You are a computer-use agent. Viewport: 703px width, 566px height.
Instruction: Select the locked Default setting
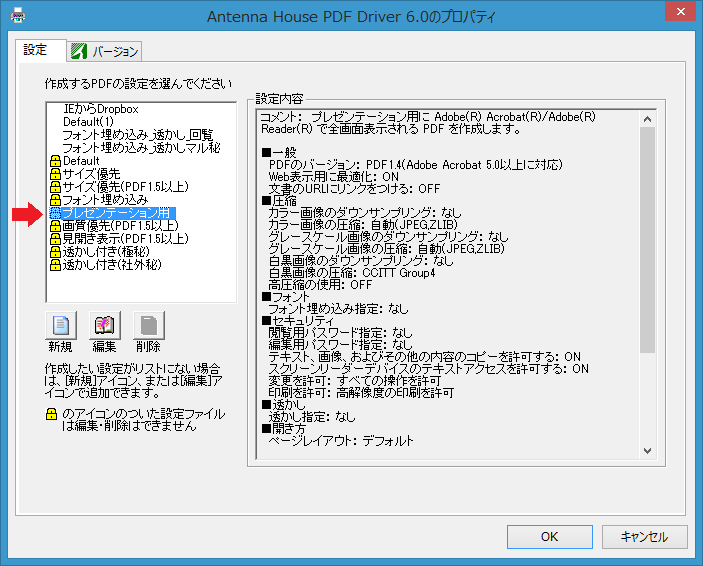pos(81,161)
